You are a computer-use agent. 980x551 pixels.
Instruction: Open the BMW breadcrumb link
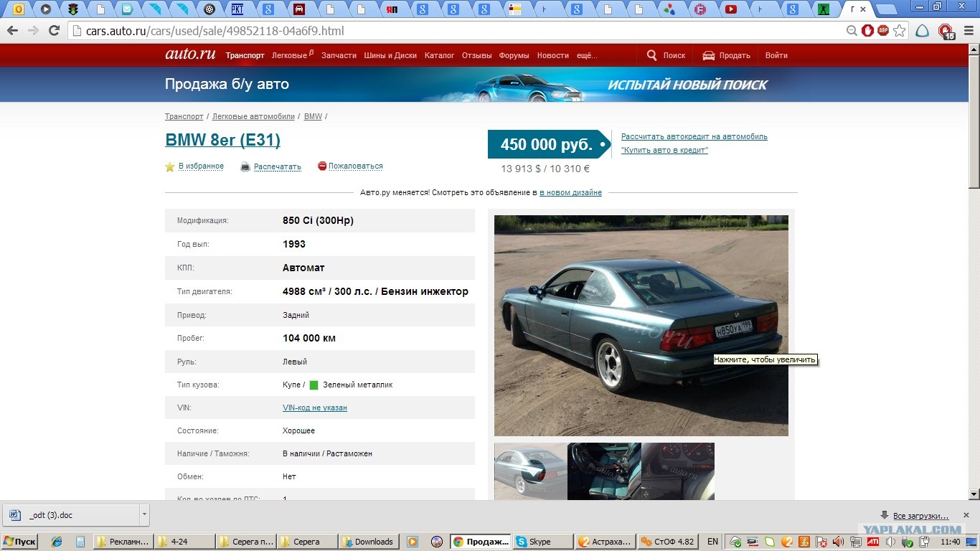[313, 116]
